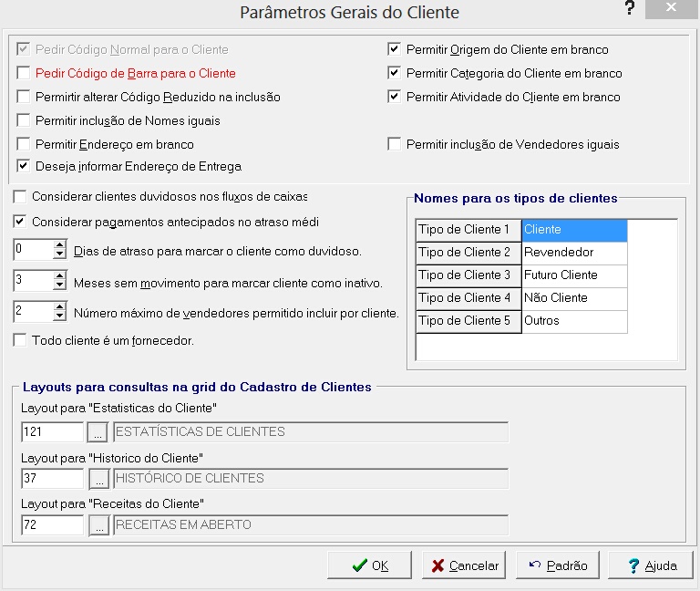Click the RECEITAS EM ABERTO description field

point(311,525)
